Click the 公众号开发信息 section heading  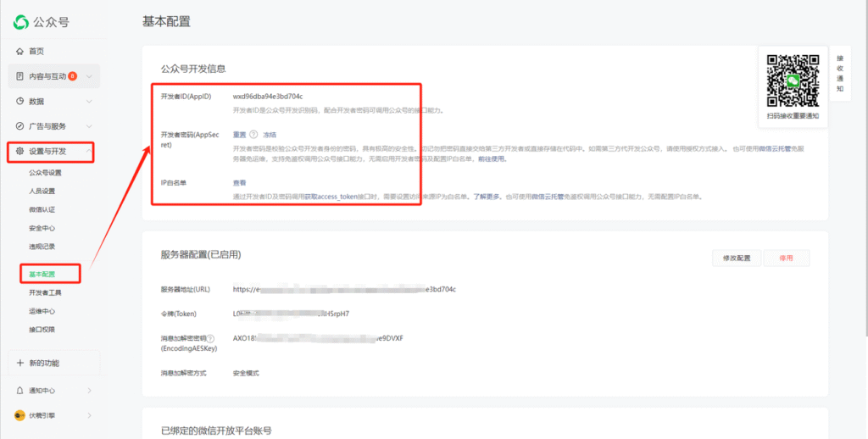[x=193, y=69]
